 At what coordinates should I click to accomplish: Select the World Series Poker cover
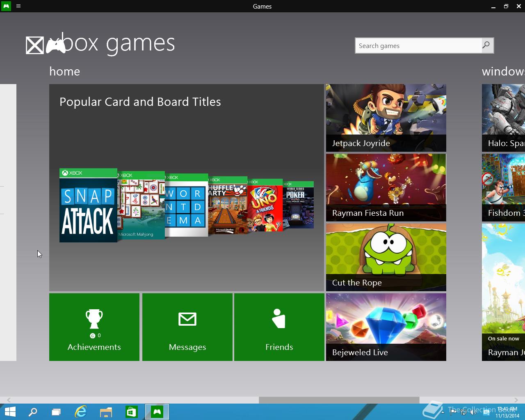298,205
